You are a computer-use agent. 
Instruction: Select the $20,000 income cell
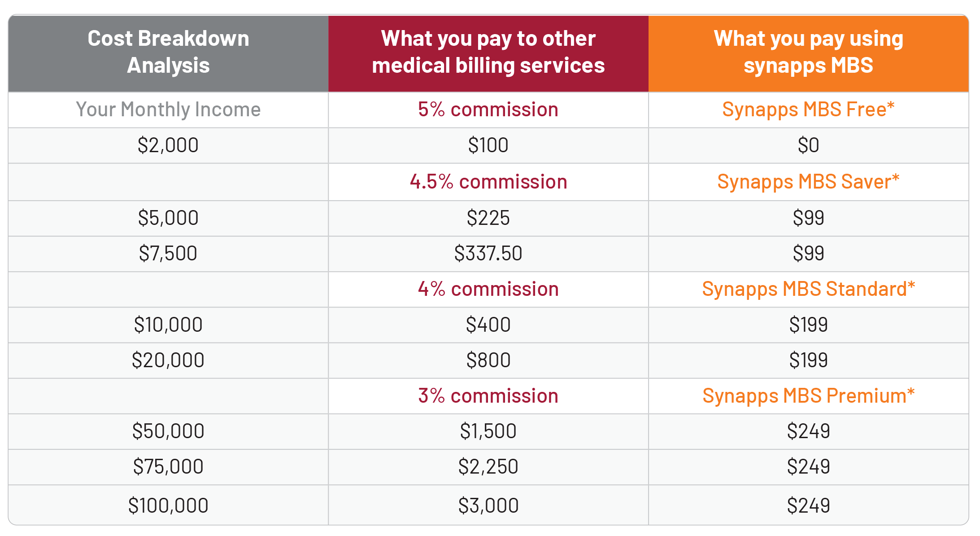coord(168,360)
